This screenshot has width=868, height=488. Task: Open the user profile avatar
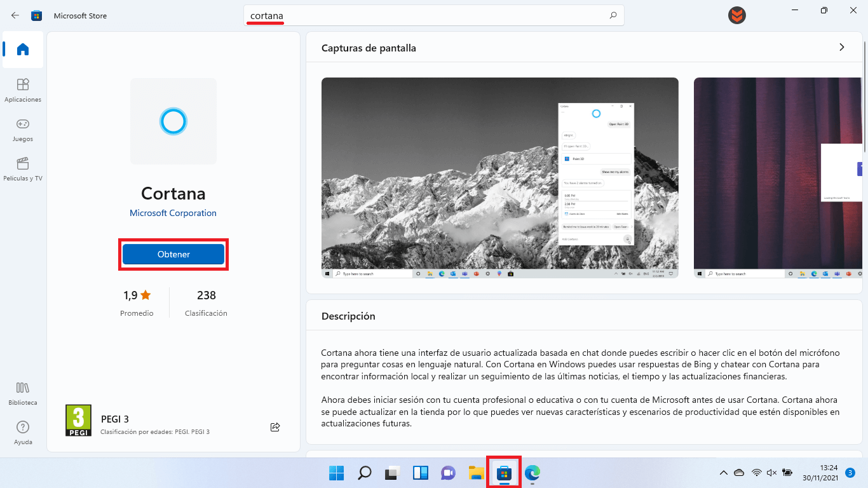(737, 15)
